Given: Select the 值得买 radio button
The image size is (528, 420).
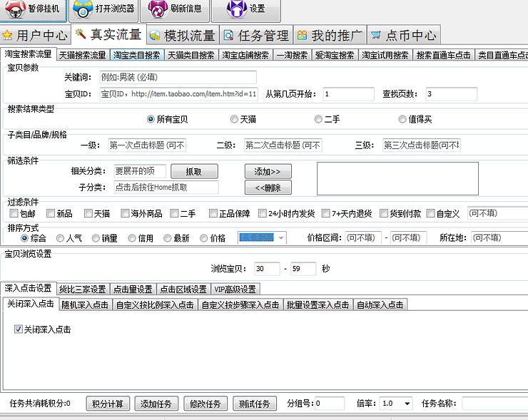Looking at the screenshot, I should [x=402, y=119].
